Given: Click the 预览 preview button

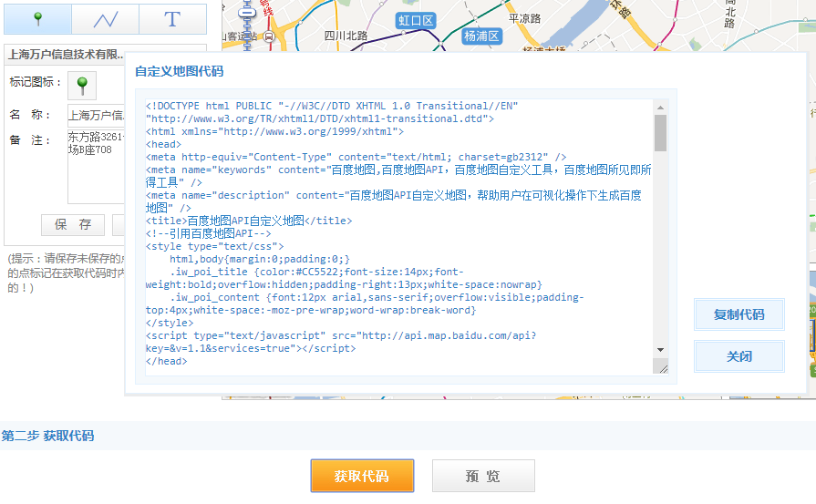Looking at the screenshot, I should (x=482, y=476).
